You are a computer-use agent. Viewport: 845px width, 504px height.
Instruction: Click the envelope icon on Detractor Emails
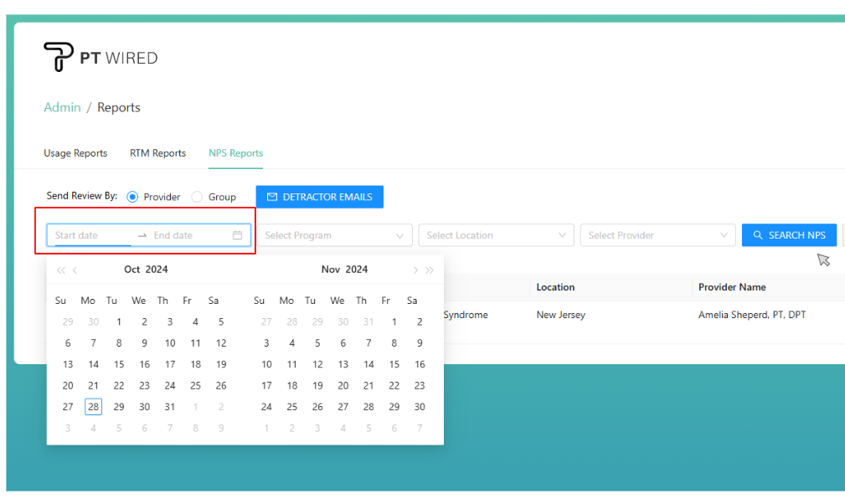coord(271,197)
